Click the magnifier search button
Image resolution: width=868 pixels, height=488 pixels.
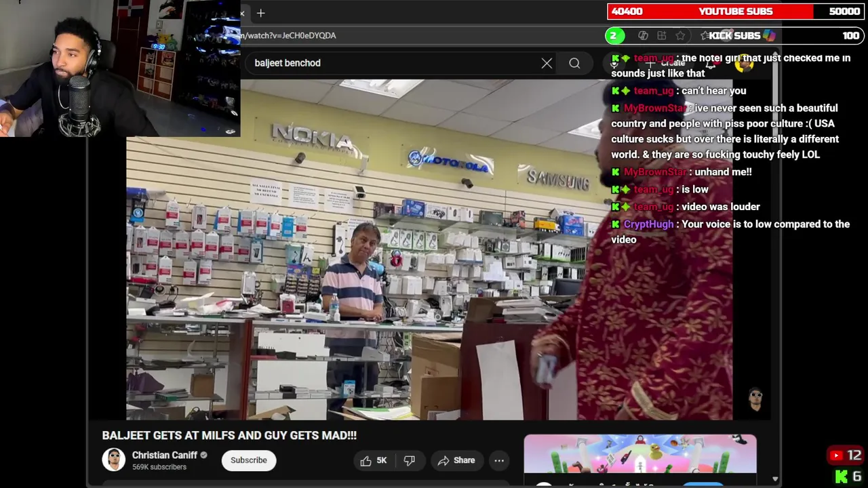click(574, 63)
